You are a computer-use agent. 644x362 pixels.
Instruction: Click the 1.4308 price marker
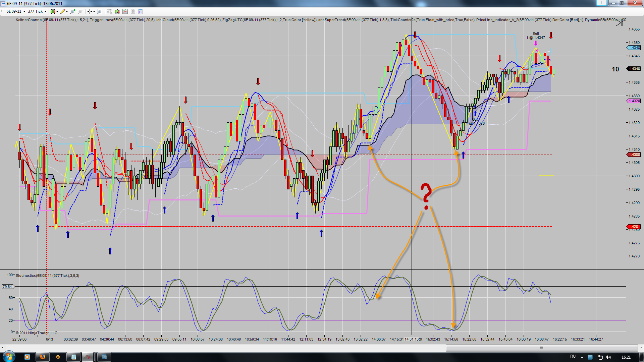pyautogui.click(x=634, y=155)
